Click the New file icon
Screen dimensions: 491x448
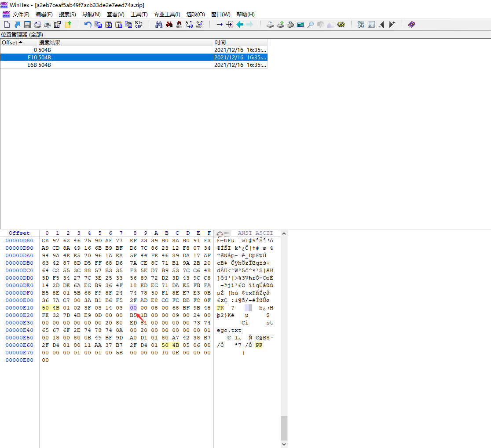(7, 25)
